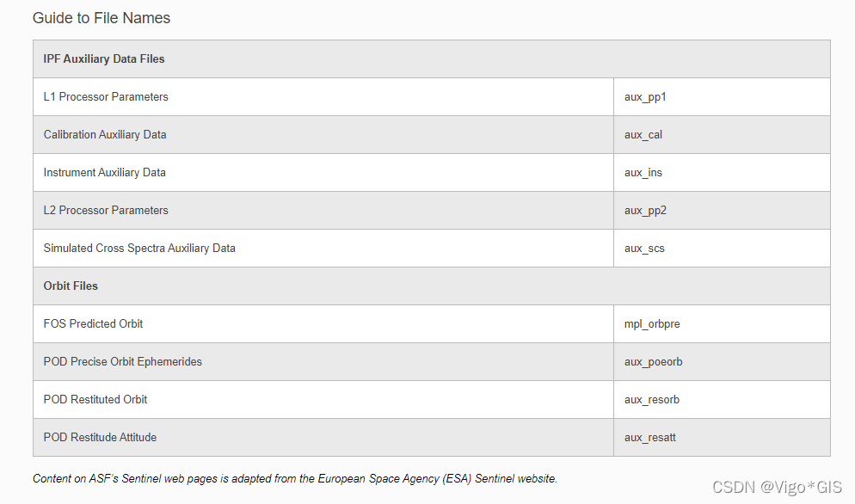
Task: Select 'POD Precise Orbit Ephemerides' cell
Action: click(323, 361)
